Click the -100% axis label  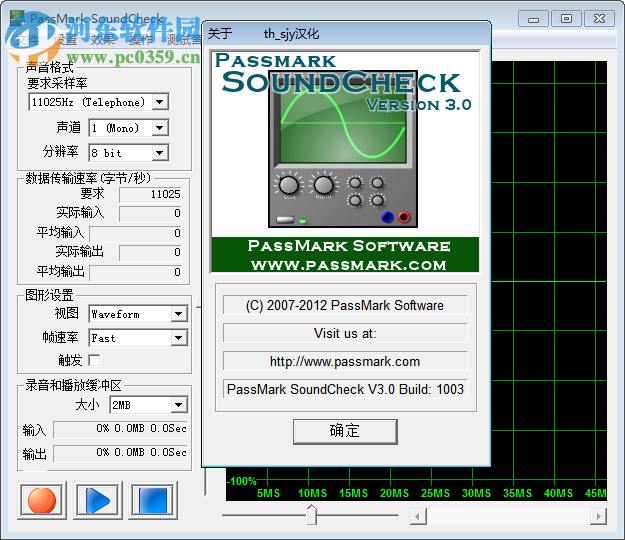242,481
